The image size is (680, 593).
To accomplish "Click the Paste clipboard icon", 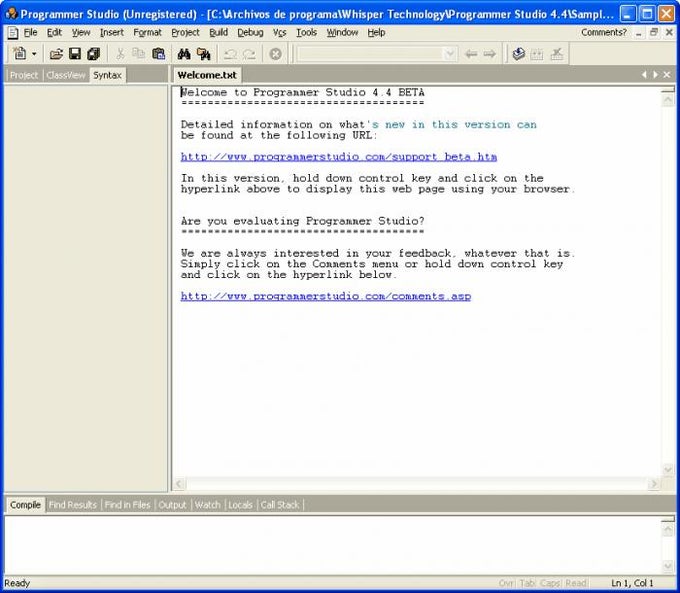I will [x=159, y=54].
